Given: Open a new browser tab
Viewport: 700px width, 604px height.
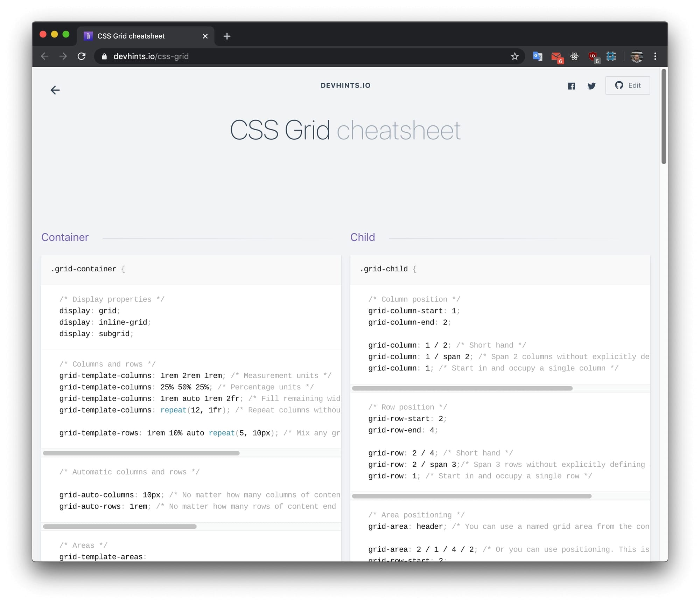Looking at the screenshot, I should click(x=227, y=36).
